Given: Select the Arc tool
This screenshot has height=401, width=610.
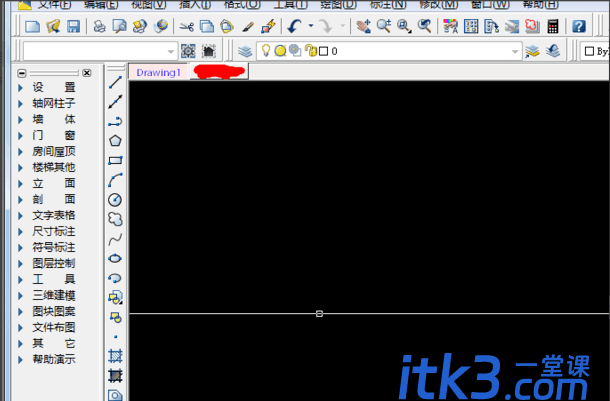Looking at the screenshot, I should (x=115, y=180).
